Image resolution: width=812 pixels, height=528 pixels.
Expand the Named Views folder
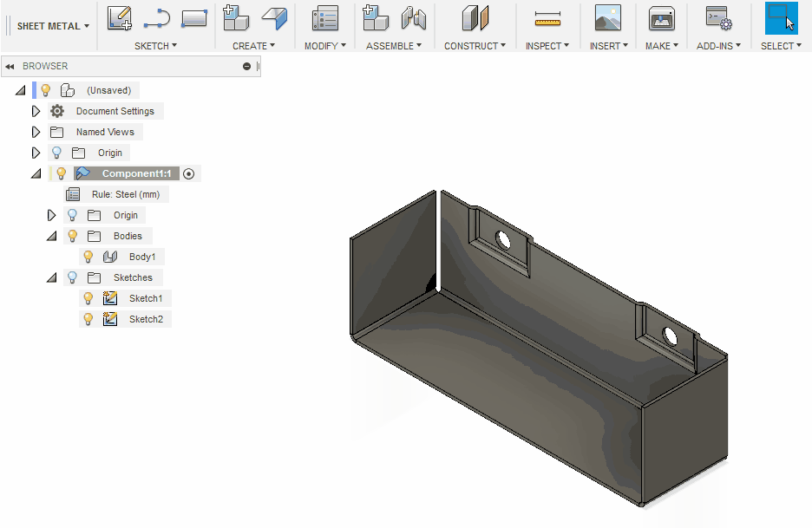click(x=36, y=132)
